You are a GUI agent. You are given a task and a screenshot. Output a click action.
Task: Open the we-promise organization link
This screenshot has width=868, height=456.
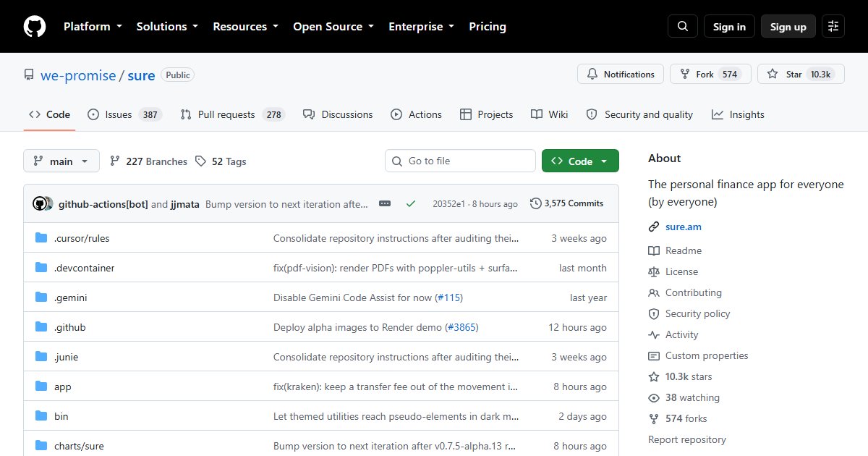click(x=78, y=75)
